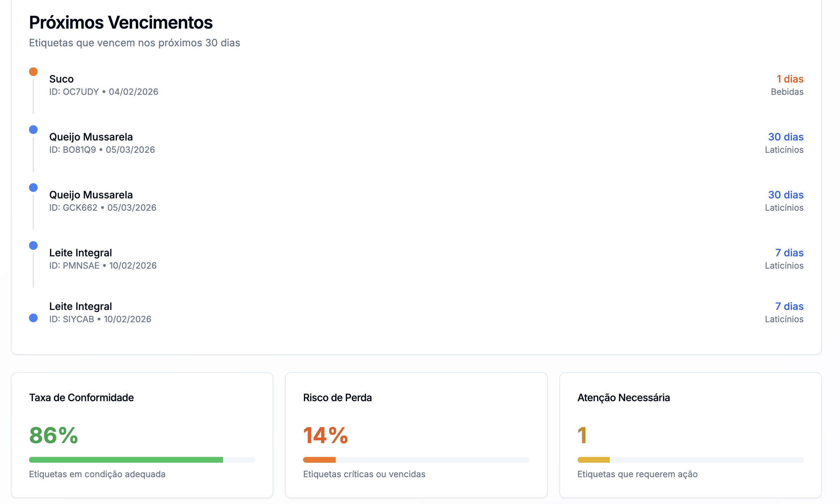Click the orange "1 dias" label
The image size is (840, 504).
790,79
